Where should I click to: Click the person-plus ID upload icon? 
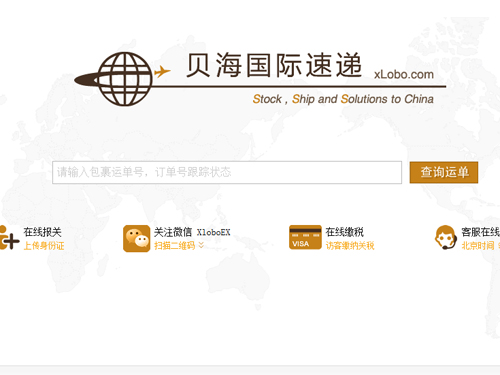tap(9, 238)
